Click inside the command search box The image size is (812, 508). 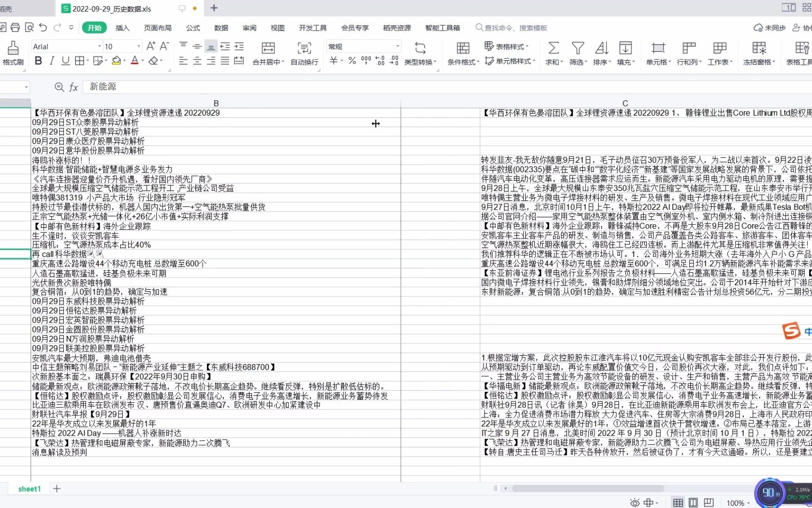pos(512,28)
